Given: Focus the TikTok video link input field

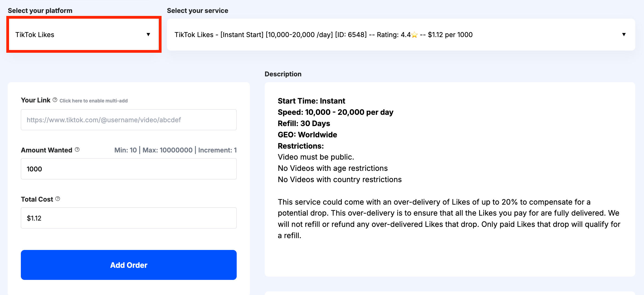Looking at the screenshot, I should [129, 120].
